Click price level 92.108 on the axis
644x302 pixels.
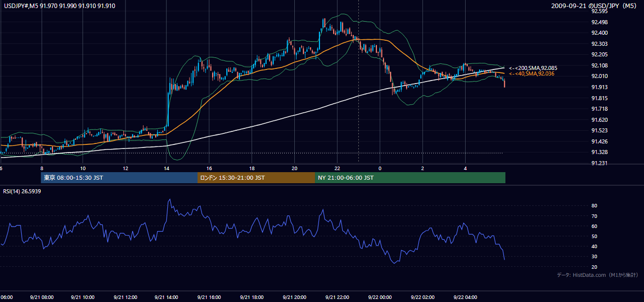click(x=600, y=65)
